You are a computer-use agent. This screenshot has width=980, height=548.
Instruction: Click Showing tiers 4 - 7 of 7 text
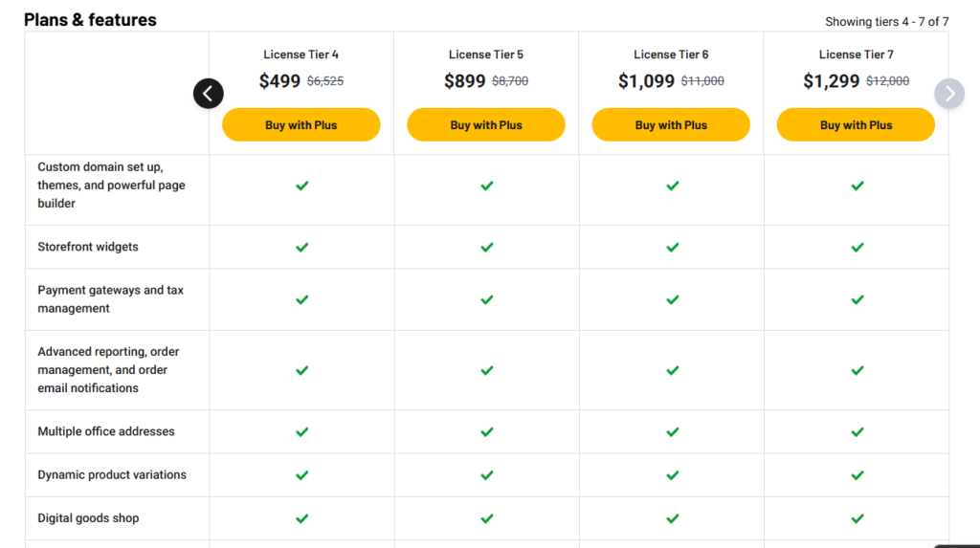[887, 22]
